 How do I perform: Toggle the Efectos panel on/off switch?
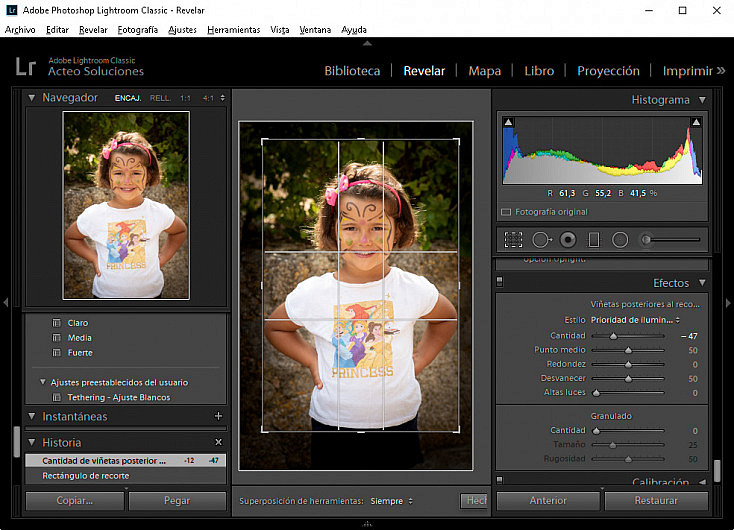pyautogui.click(x=499, y=281)
